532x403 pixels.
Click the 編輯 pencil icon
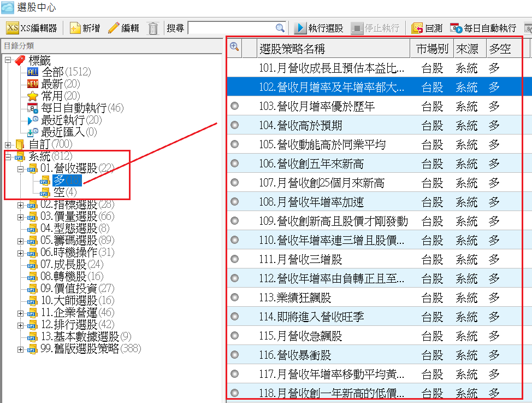pos(114,28)
